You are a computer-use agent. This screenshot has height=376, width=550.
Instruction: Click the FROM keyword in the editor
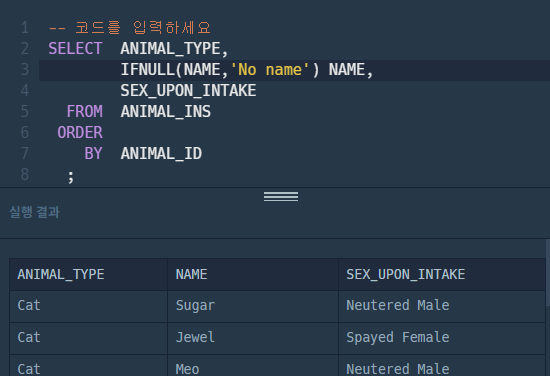(85, 112)
